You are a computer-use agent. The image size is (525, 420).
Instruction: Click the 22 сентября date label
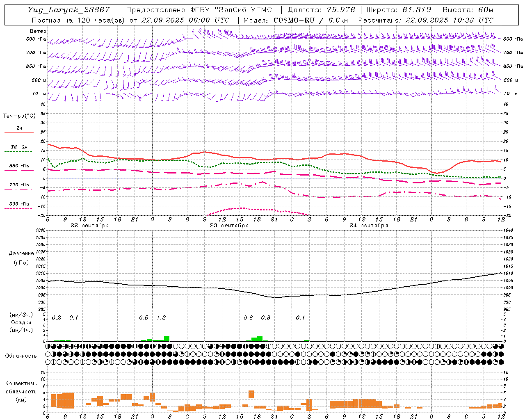coord(89,226)
